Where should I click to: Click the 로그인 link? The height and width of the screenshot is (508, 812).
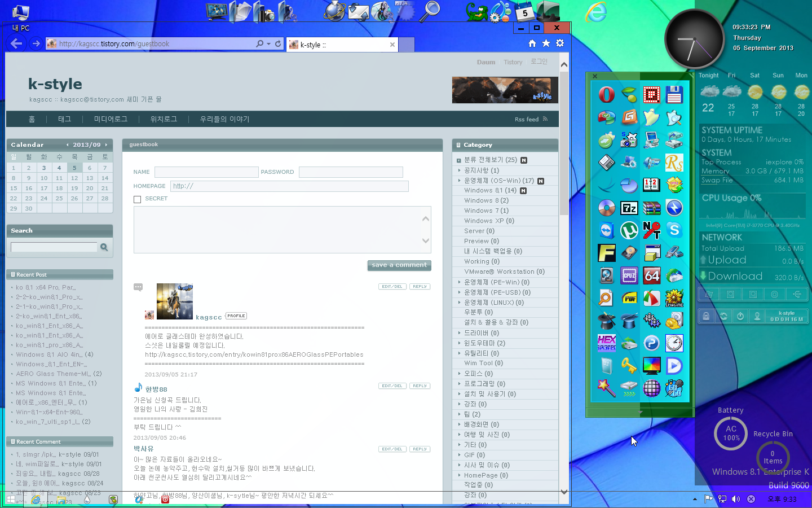tap(539, 62)
